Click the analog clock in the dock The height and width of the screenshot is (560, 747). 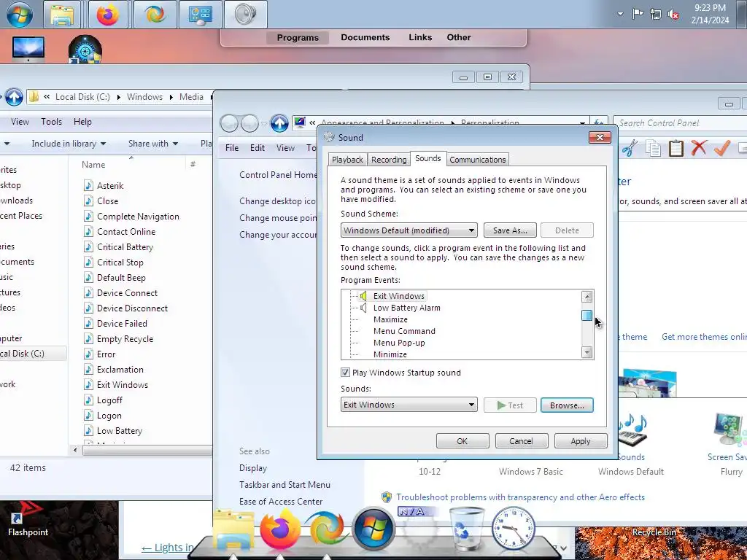point(513,529)
